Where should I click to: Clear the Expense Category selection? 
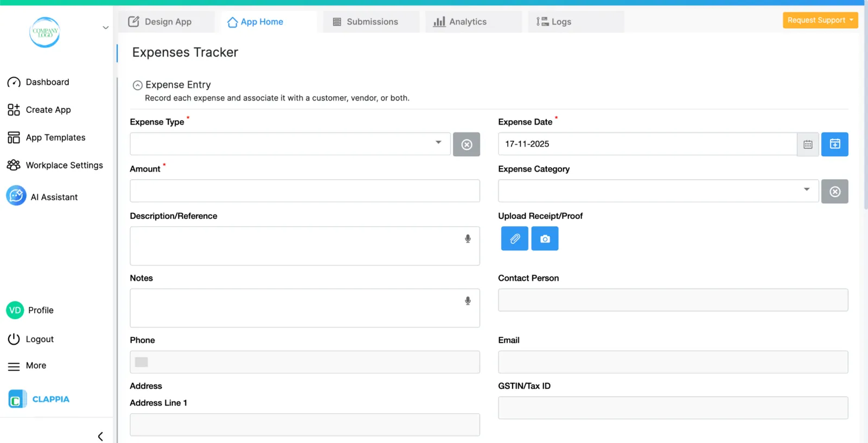(x=835, y=192)
